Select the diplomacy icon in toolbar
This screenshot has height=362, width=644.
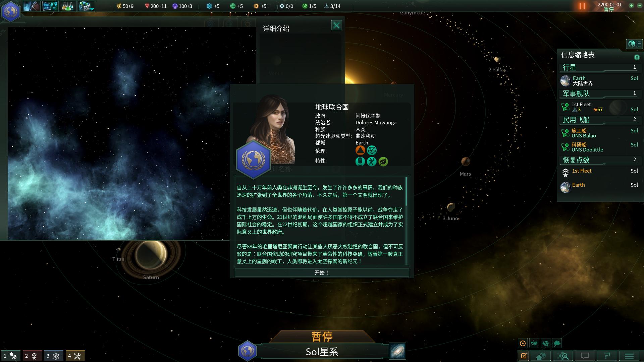32,6
